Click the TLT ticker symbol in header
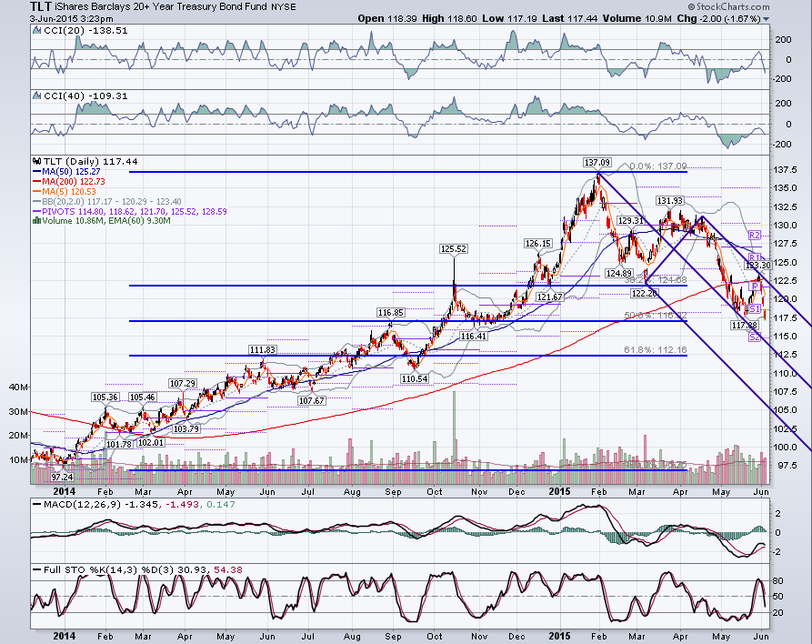Screen dimensions: 812x644 pos(41,6)
